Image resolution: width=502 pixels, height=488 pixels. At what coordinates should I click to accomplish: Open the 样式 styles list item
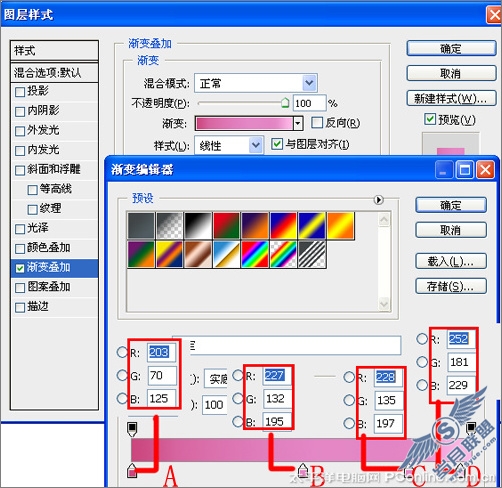(54, 51)
